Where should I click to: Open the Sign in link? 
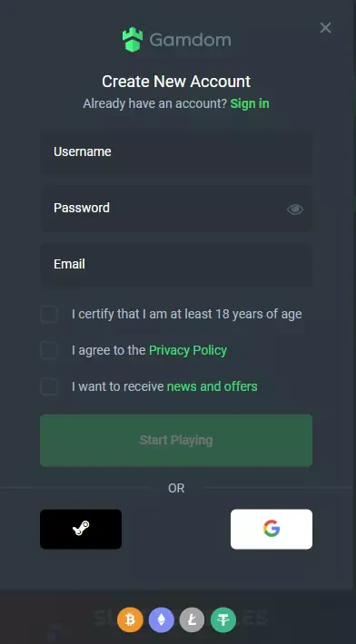[250, 103]
